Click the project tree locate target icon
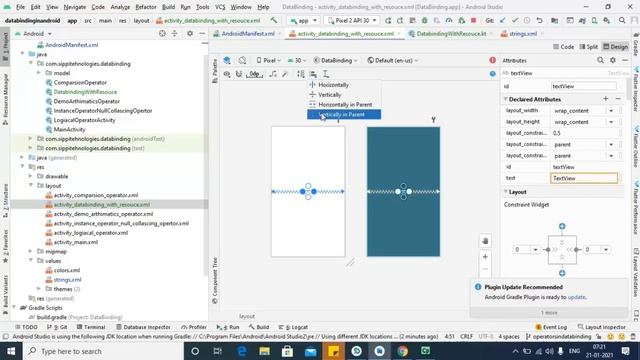The width and height of the screenshot is (640, 360). click(x=162, y=33)
